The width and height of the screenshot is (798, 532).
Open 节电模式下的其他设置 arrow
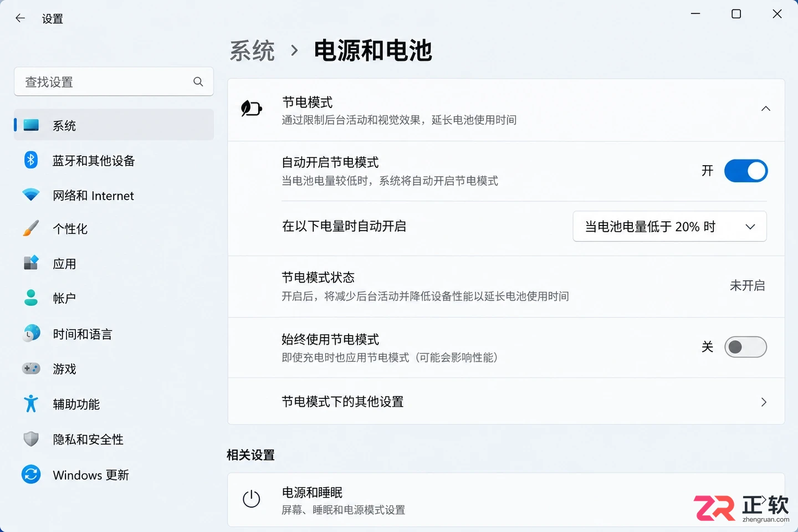click(764, 402)
